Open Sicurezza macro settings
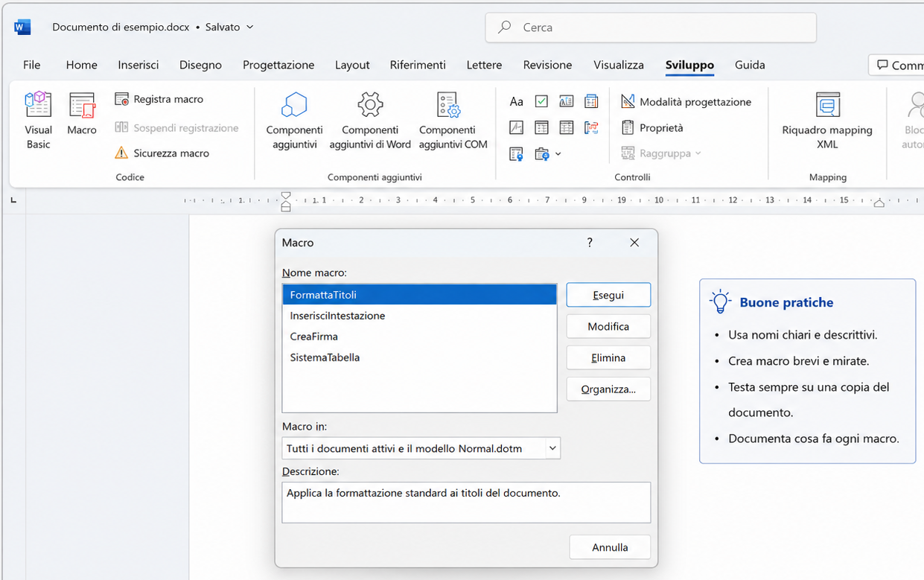924x580 pixels. pos(162,153)
